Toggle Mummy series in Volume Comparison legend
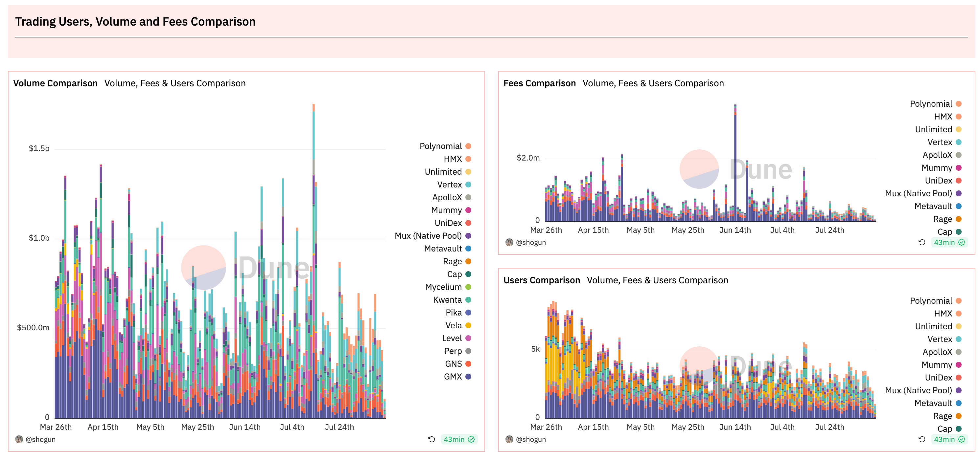Image resolution: width=980 pixels, height=457 pixels. tap(451, 210)
